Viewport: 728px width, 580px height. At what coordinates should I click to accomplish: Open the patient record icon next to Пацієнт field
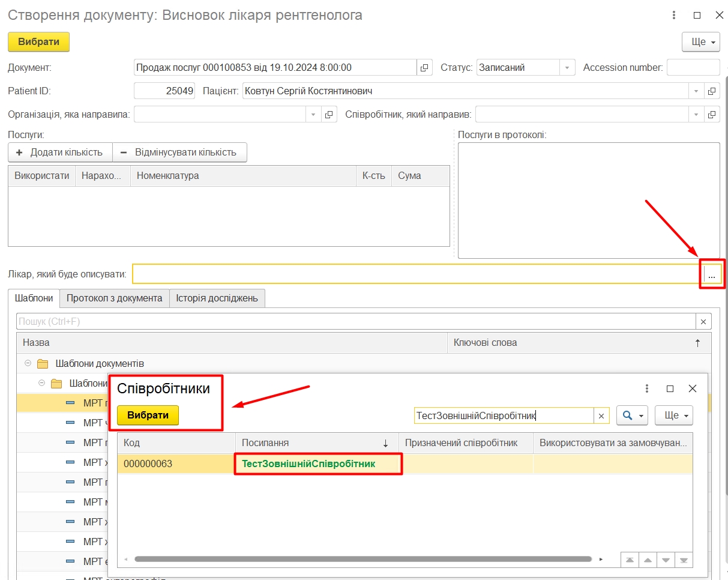click(712, 91)
